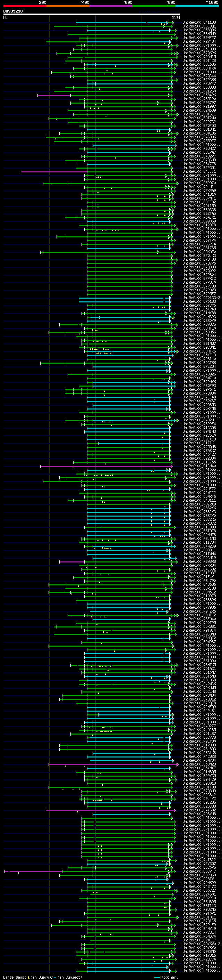Viewport: 222px width, 980px height.
Task: Open hit UniRef100_Q6EUQ1
Action: coord(199,26)
